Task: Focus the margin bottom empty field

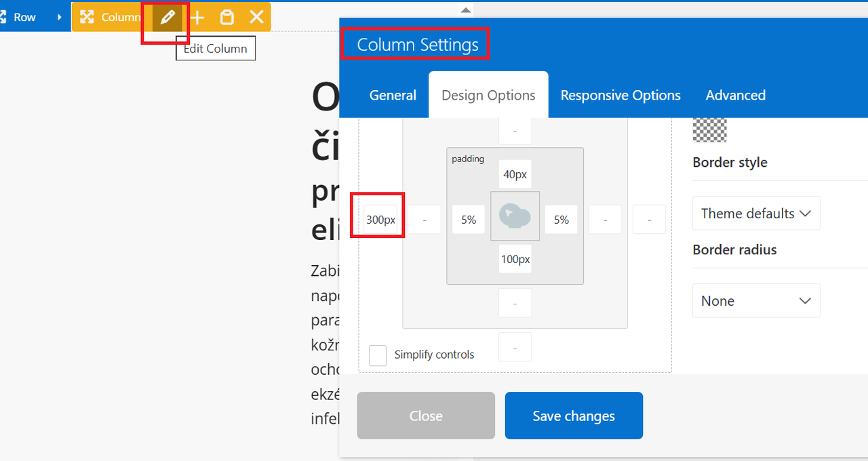Action: coord(515,347)
